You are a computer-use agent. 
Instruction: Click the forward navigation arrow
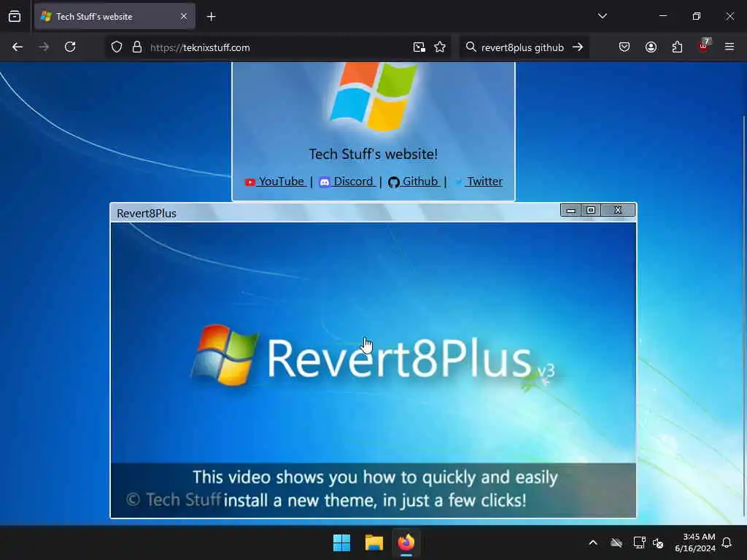(x=43, y=47)
